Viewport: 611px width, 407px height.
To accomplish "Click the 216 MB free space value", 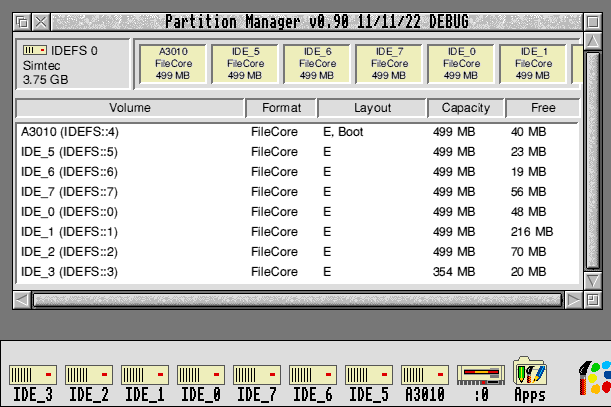I will pyautogui.click(x=532, y=232).
